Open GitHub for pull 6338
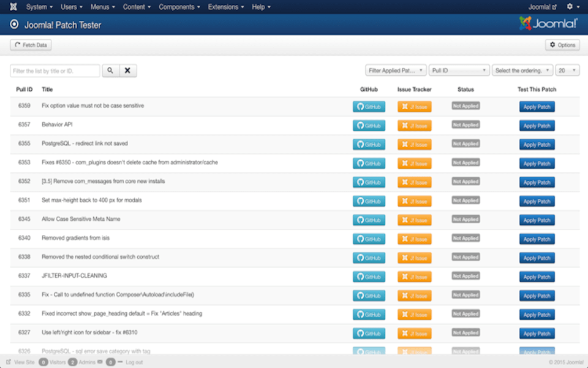The image size is (588, 368). click(369, 258)
